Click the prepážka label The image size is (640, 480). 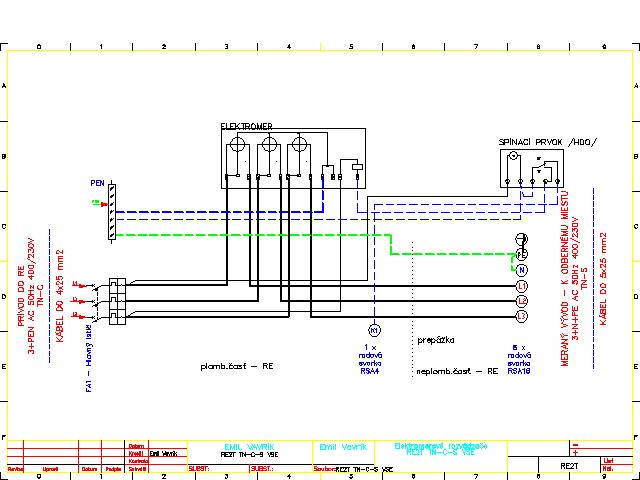coord(436,340)
